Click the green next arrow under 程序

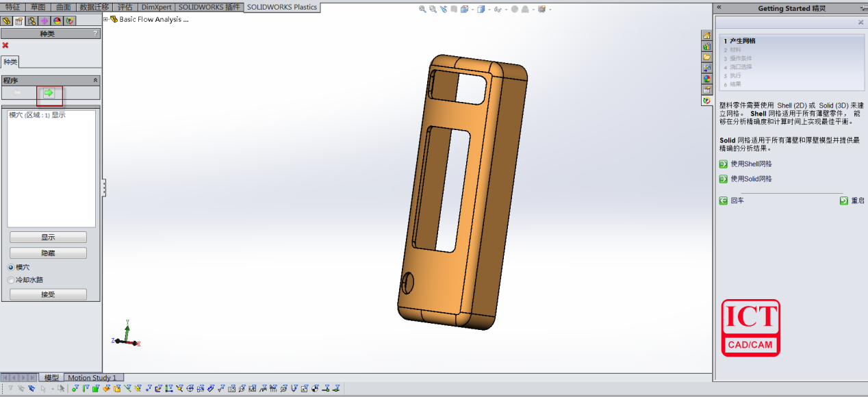49,93
